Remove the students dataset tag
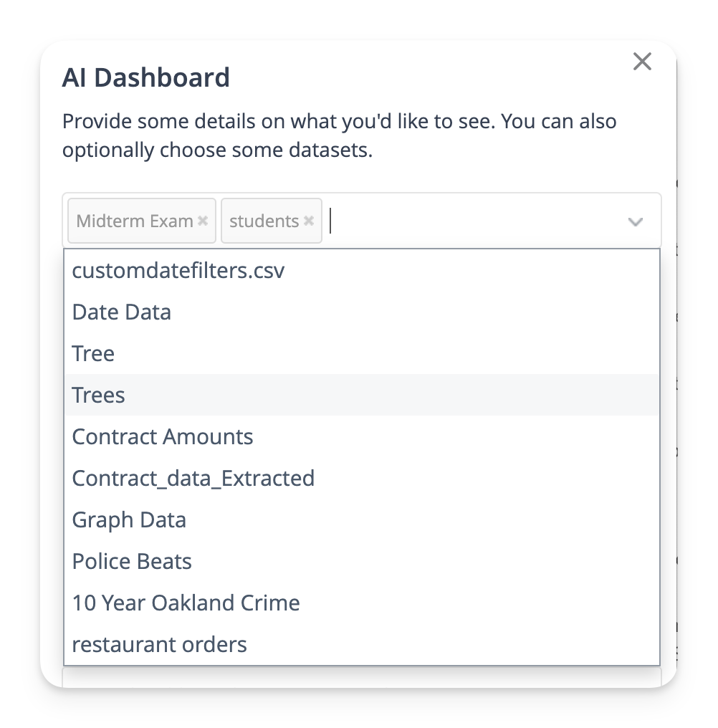 coord(309,221)
